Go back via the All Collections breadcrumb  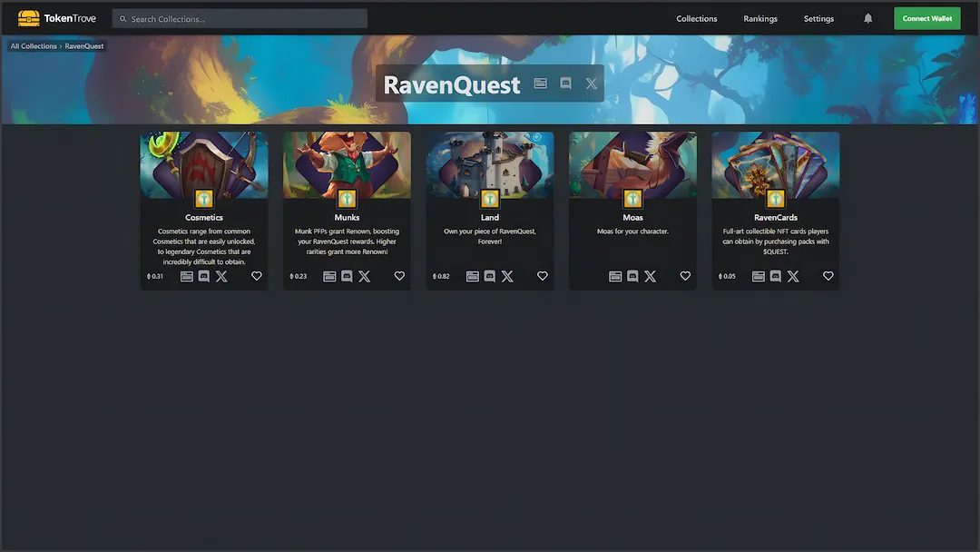tap(32, 45)
